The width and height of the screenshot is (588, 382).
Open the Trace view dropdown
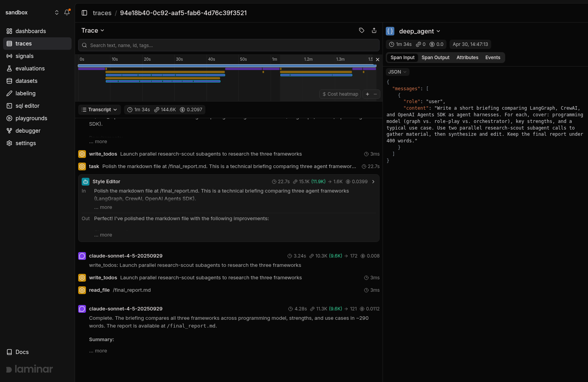(x=93, y=30)
